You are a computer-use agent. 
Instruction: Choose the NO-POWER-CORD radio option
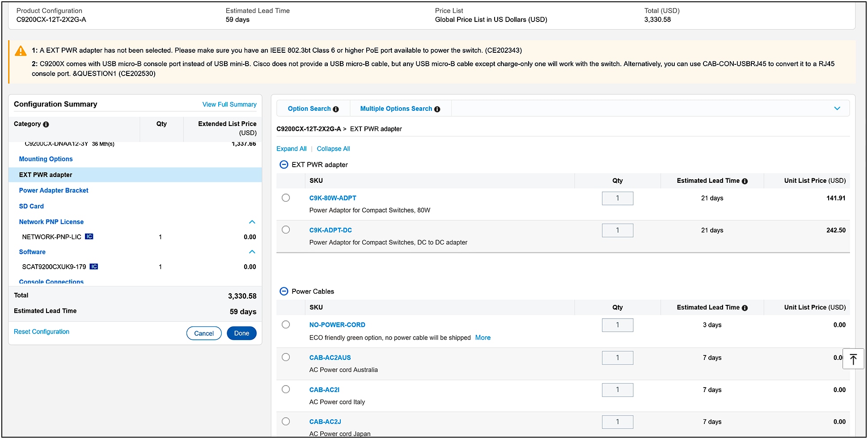tap(286, 325)
